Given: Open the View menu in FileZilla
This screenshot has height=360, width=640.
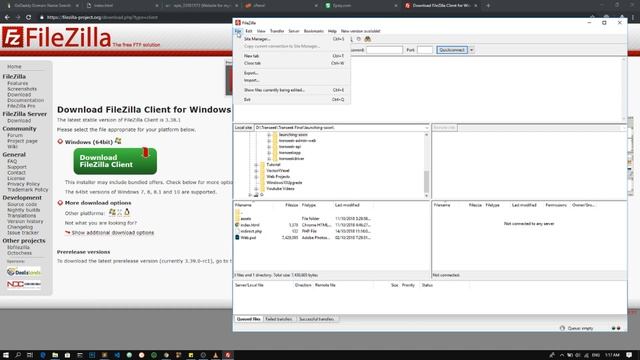Looking at the screenshot, I should pos(261,31).
